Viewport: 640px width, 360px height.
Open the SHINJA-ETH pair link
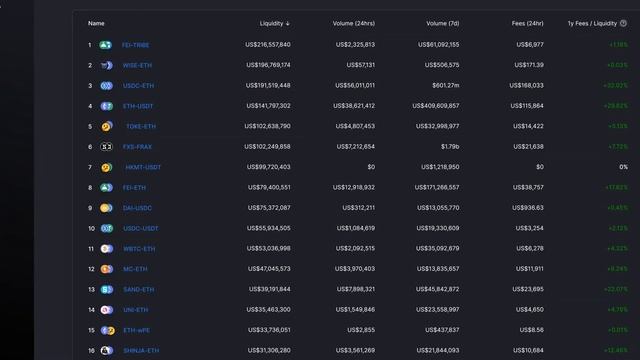point(141,350)
